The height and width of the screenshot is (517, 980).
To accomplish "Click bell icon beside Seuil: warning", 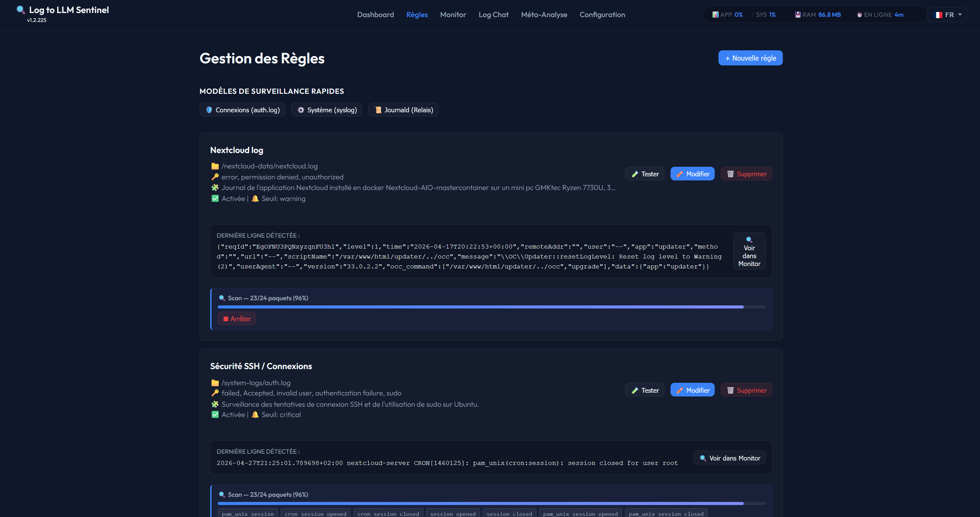I will pos(255,199).
